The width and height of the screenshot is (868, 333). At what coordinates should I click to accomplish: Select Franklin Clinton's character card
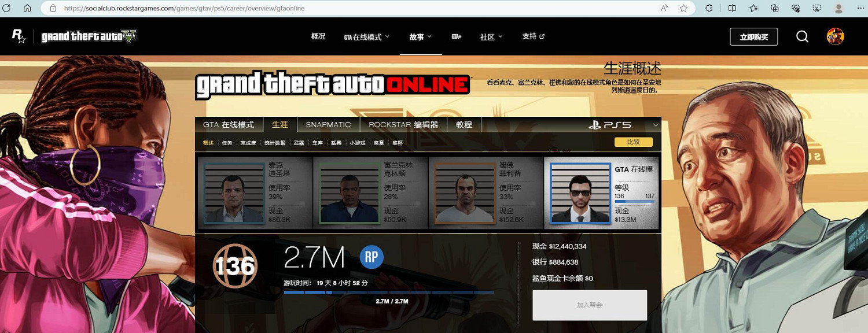[370, 191]
